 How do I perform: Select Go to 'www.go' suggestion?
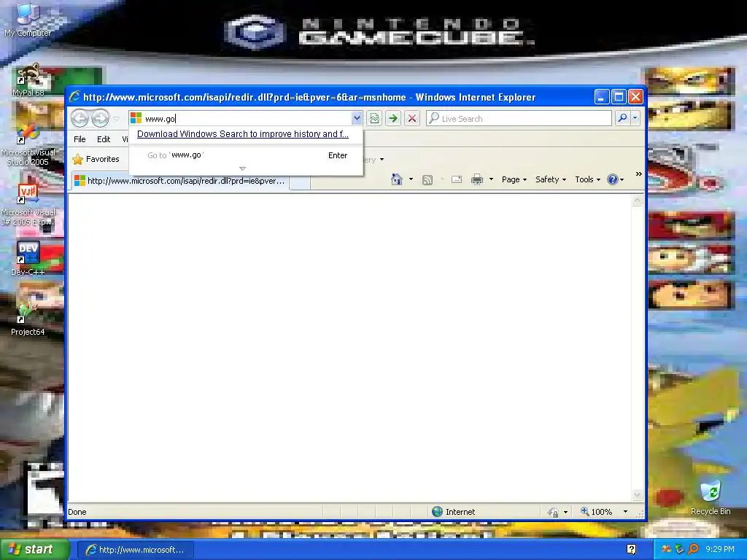[247, 155]
